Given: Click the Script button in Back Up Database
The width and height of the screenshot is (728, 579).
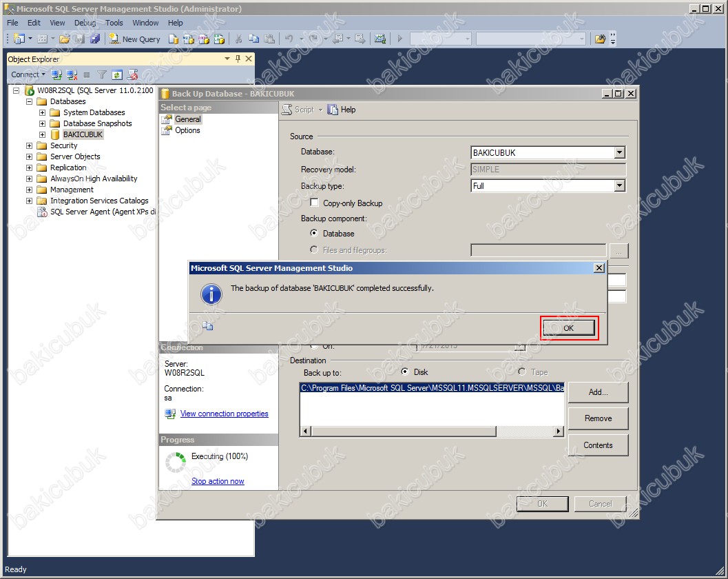Looking at the screenshot, I should [x=298, y=110].
